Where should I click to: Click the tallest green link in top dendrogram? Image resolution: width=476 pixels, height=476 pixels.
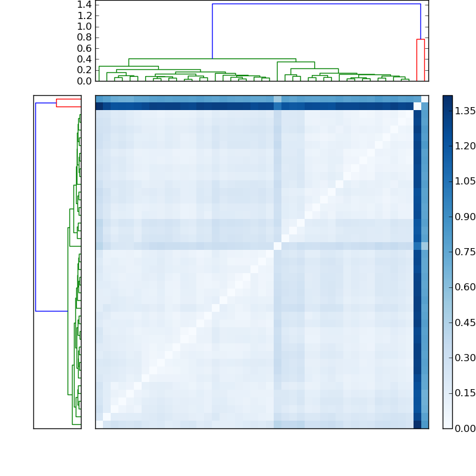212,59
